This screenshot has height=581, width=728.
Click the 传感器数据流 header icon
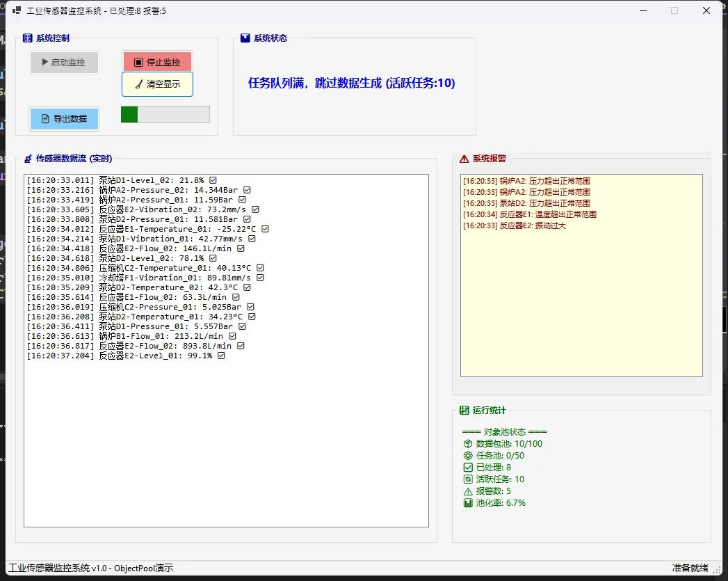point(28,159)
